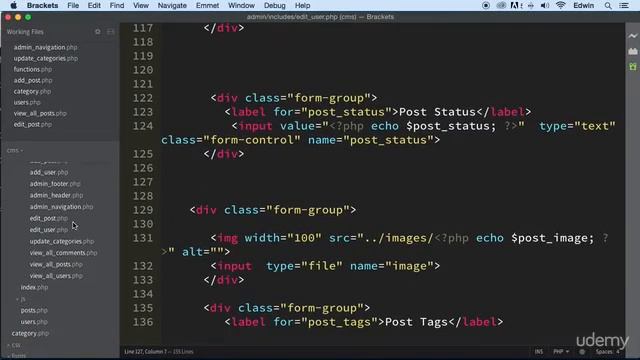Open edit_post.php in the cms file tree
Image resolution: width=640 pixels, height=360 pixels.
coord(49,218)
